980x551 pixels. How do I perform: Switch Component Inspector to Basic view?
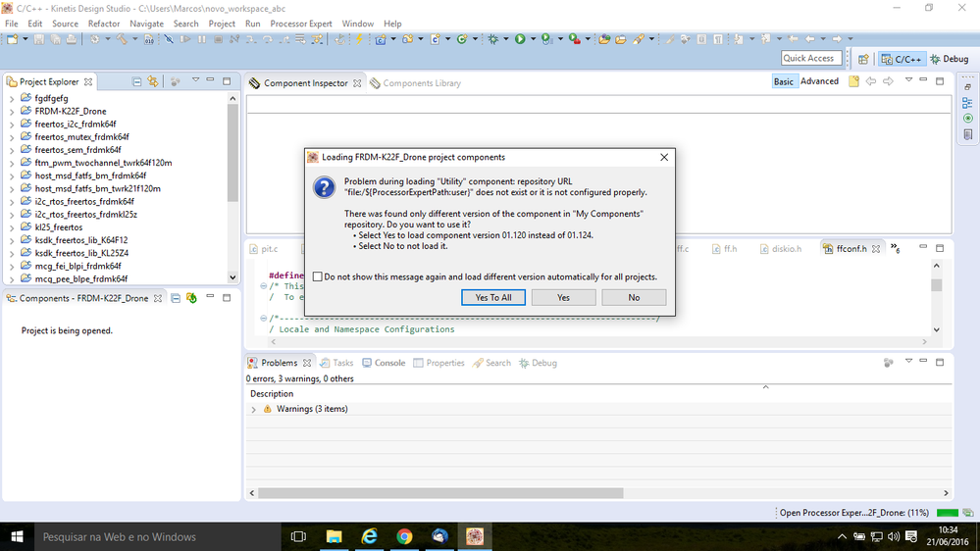(783, 81)
